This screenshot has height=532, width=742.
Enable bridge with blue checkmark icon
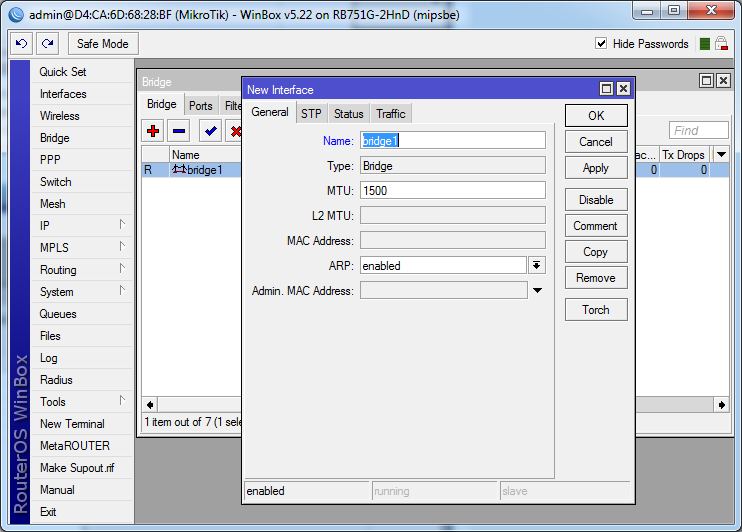pyautogui.click(x=211, y=131)
